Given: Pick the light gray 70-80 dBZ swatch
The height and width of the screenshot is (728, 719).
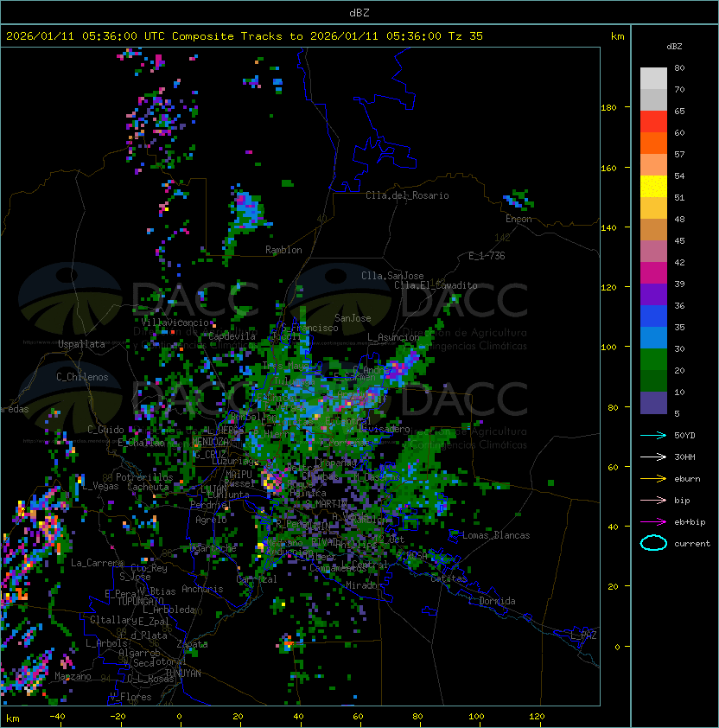Looking at the screenshot, I should click(653, 78).
